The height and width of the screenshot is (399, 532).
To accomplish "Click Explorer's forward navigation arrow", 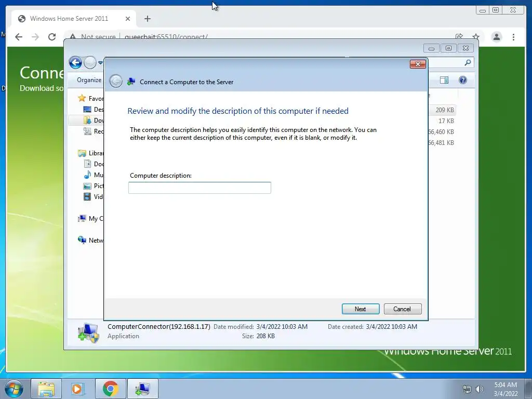I will [x=90, y=62].
